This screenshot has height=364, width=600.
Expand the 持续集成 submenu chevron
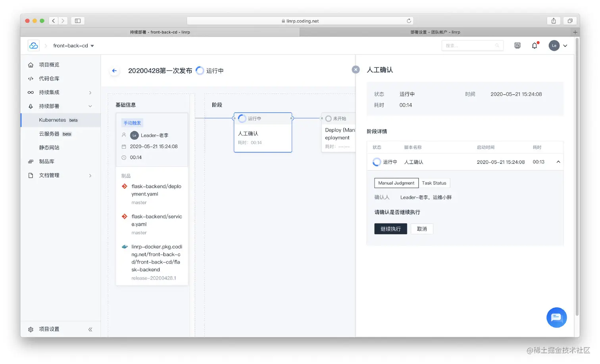[x=90, y=92]
